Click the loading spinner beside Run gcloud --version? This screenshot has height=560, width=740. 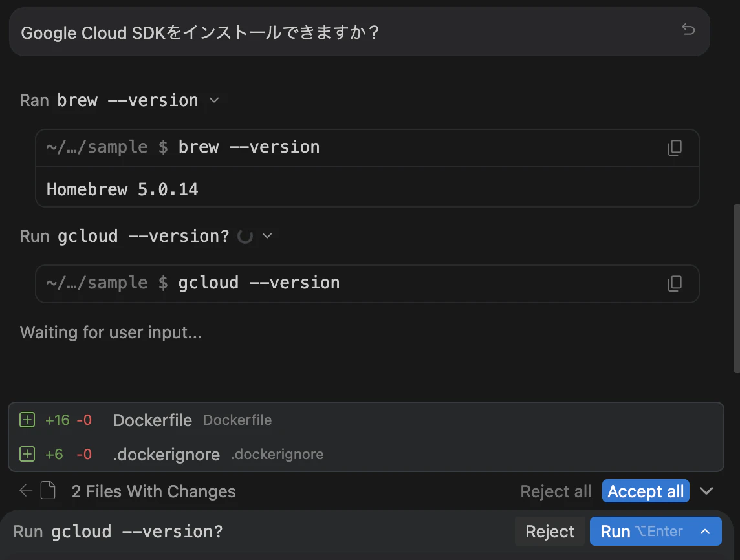(x=245, y=236)
